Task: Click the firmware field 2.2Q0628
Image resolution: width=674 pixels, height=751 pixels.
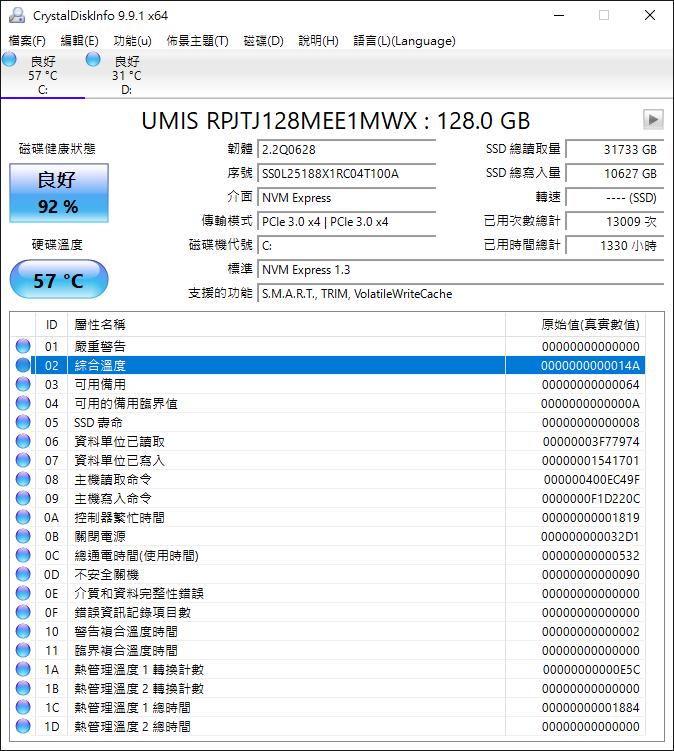Action: [347, 149]
